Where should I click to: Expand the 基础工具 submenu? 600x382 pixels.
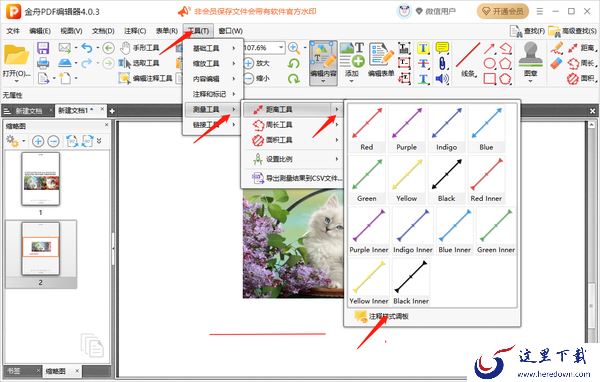213,48
